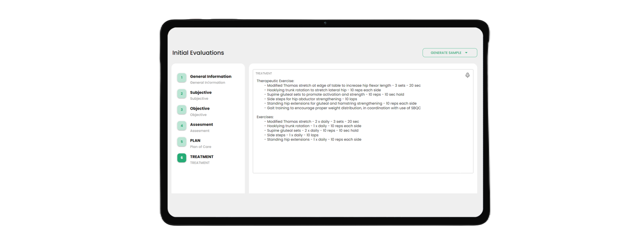This screenshot has width=644, height=246.
Task: Select the step 2 Subjective number badge
Action: point(182,94)
